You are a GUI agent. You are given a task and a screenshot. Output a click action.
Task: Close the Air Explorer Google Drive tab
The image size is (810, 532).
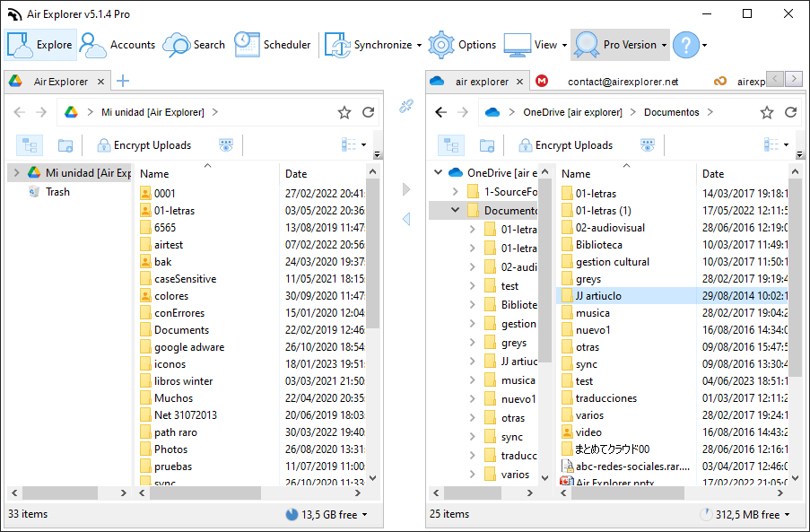100,82
